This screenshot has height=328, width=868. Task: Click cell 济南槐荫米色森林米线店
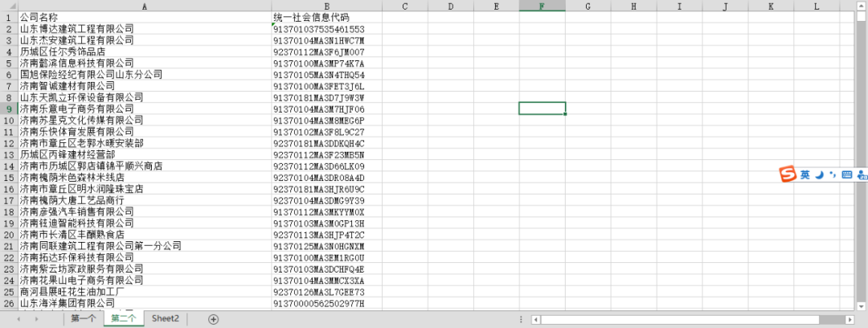click(x=145, y=178)
